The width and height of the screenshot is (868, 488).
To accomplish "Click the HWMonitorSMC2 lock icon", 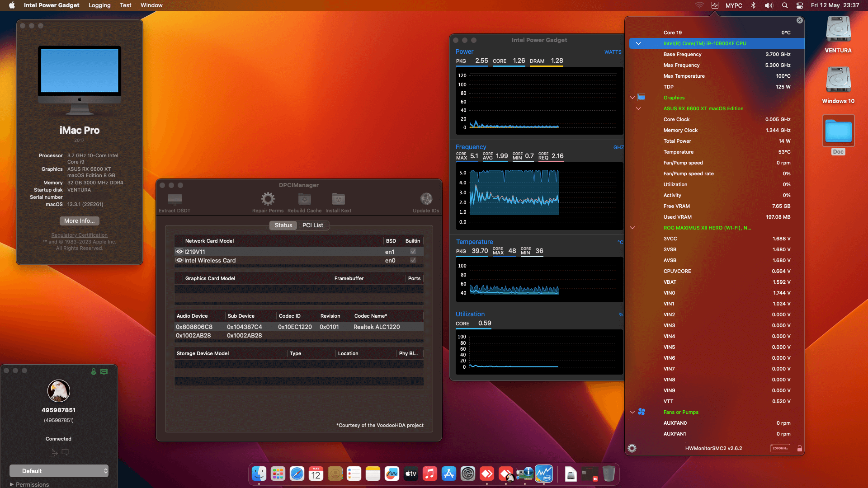I will (800, 448).
